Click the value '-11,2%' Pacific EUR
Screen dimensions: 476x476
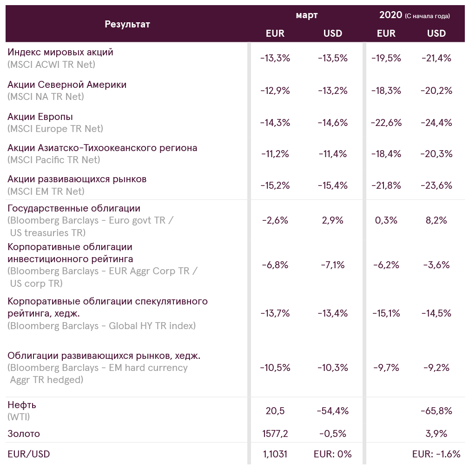[275, 154]
